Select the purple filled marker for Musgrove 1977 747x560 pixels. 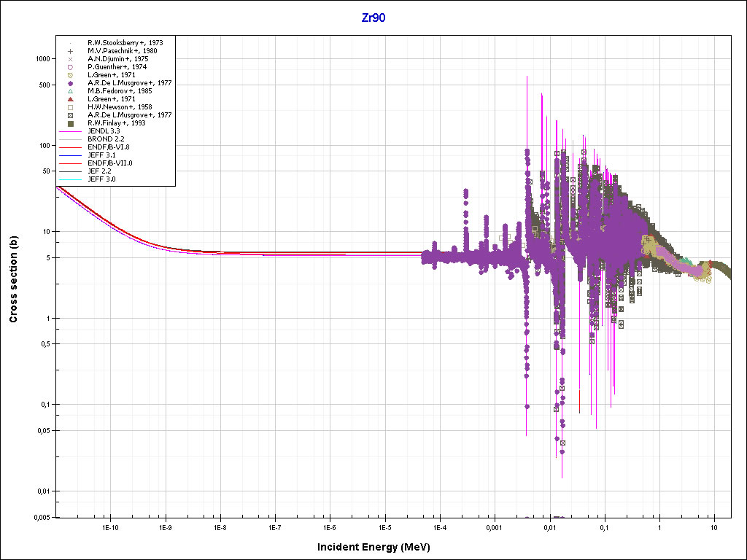tap(70, 83)
